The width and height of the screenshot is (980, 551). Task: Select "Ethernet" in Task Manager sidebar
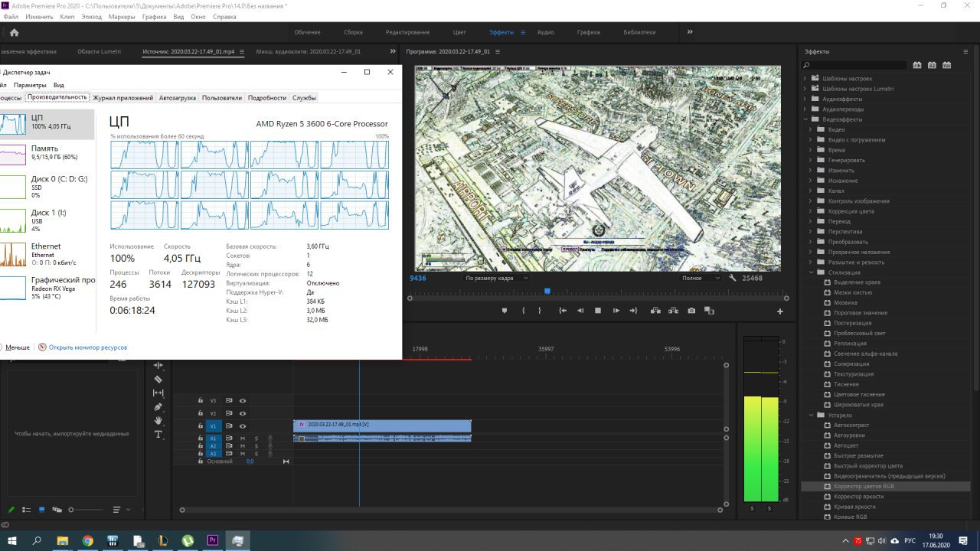47,254
